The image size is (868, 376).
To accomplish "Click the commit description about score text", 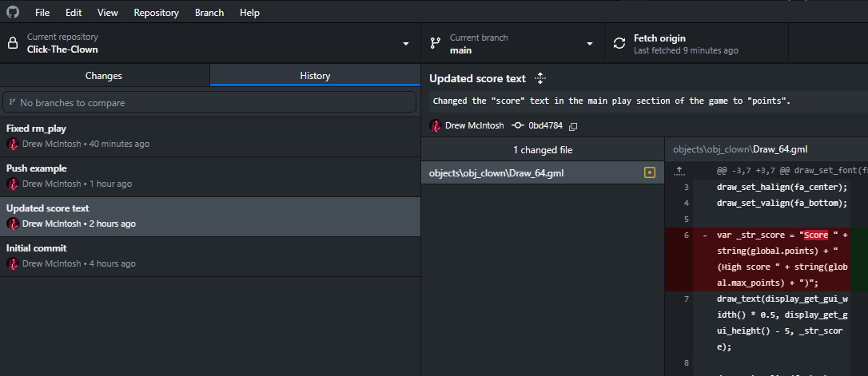I will point(611,101).
